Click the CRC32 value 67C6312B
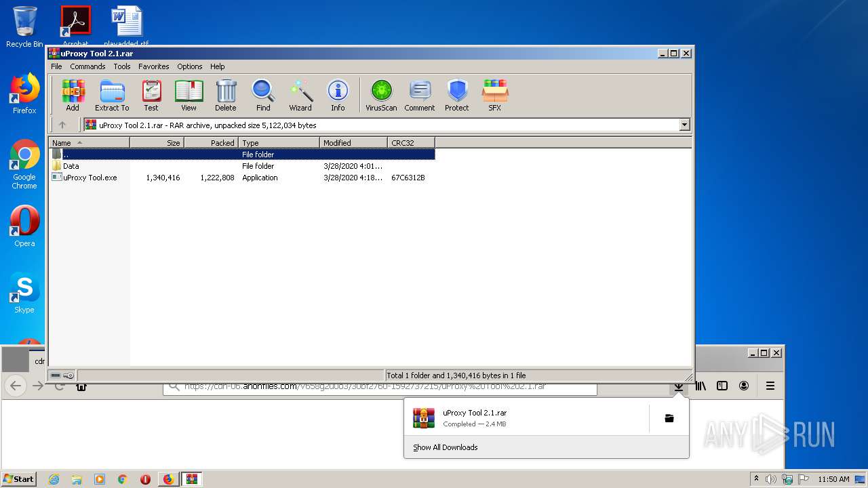Image resolution: width=868 pixels, height=488 pixels. click(x=408, y=178)
